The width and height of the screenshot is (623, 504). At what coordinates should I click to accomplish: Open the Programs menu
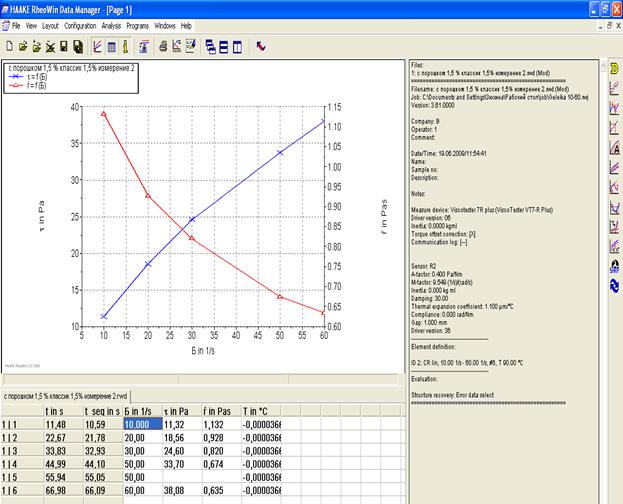(137, 26)
